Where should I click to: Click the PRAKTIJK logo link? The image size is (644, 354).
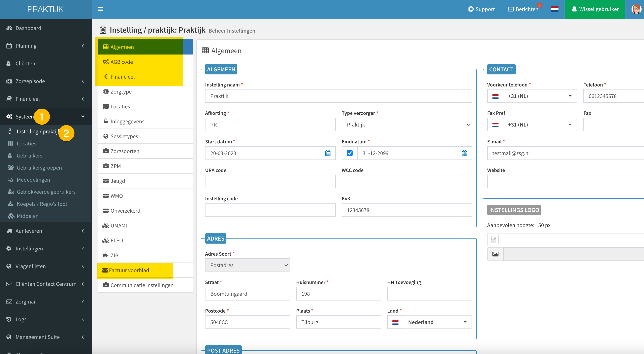pos(45,9)
